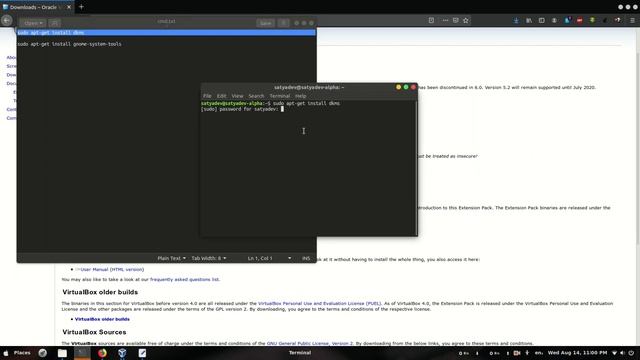The image size is (640, 360).
Task: Close the Downloads – Oracle tab
Action: point(69,7)
